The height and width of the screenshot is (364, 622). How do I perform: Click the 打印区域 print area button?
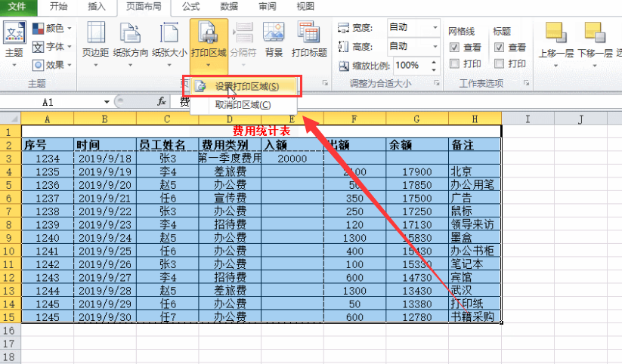point(209,45)
